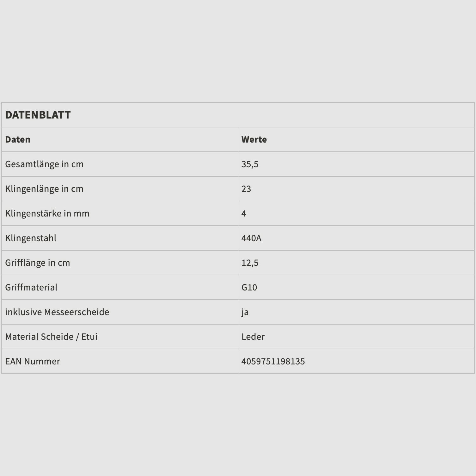
Task: Select the 440A steel value
Action: click(251, 238)
